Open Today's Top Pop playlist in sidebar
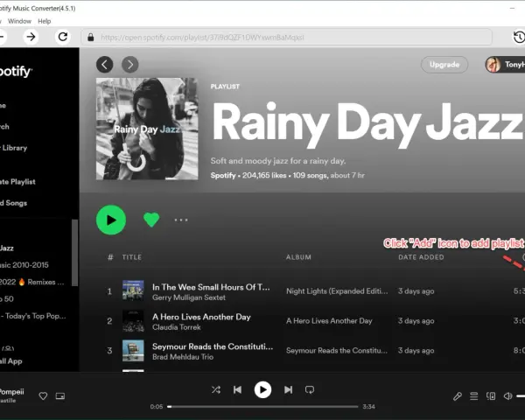The height and width of the screenshot is (420, 525). [33, 316]
